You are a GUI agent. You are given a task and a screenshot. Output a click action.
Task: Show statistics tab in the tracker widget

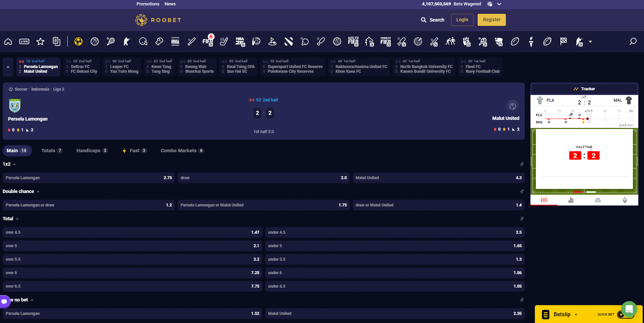[571, 200]
